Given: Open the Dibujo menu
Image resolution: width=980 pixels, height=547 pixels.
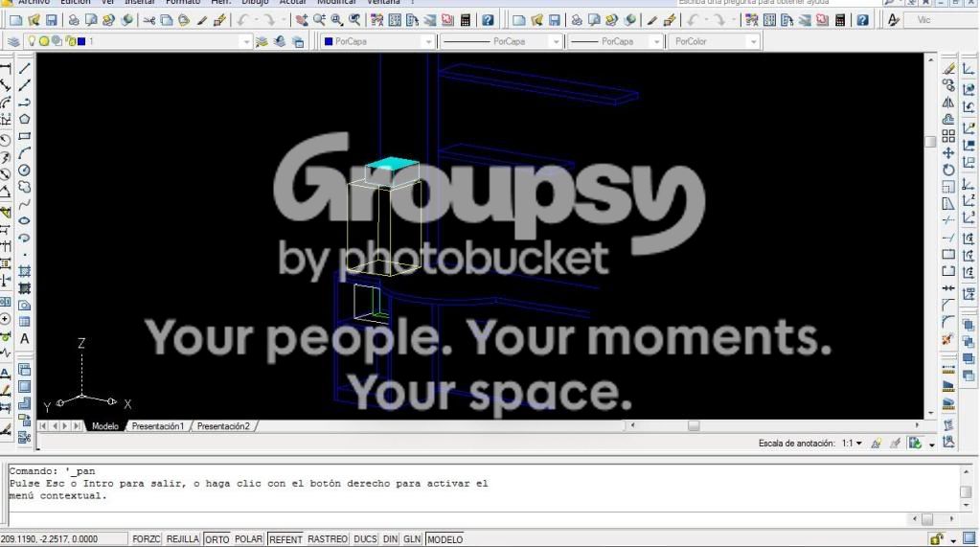Looking at the screenshot, I should [x=255, y=3].
